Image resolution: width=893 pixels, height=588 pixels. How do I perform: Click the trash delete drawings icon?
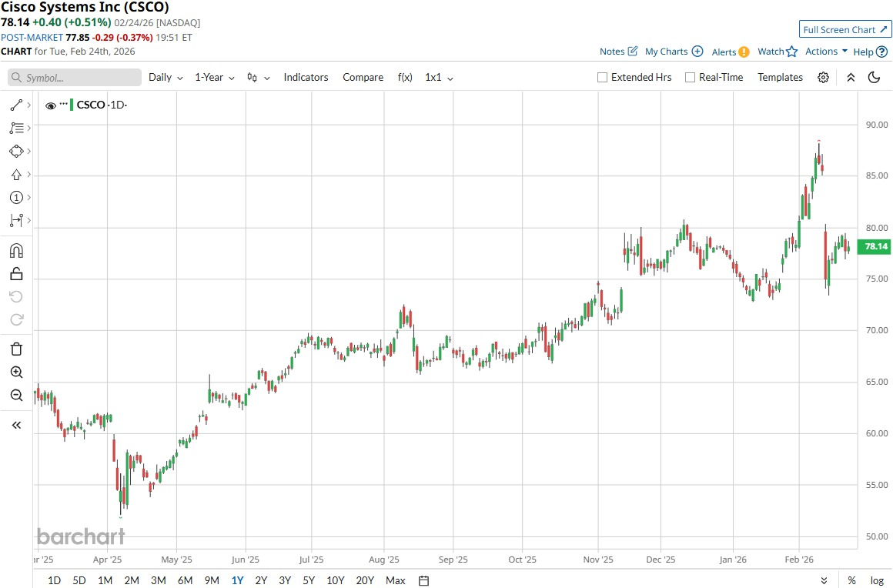pos(16,349)
